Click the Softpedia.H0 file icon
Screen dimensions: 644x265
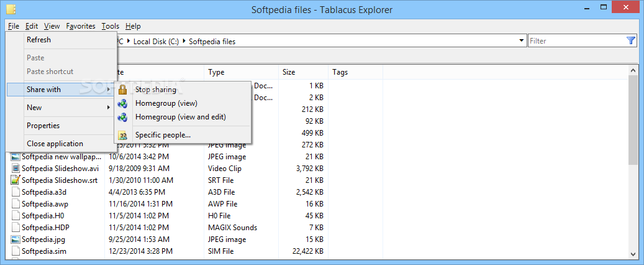[x=16, y=216]
